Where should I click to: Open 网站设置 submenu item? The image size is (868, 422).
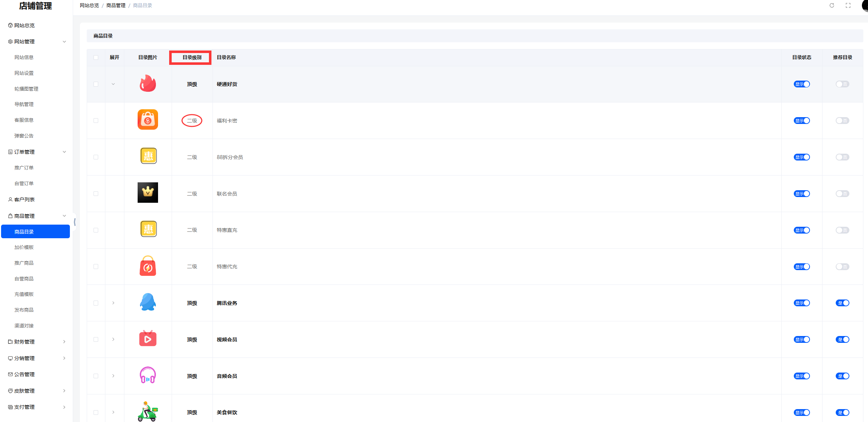pos(24,73)
